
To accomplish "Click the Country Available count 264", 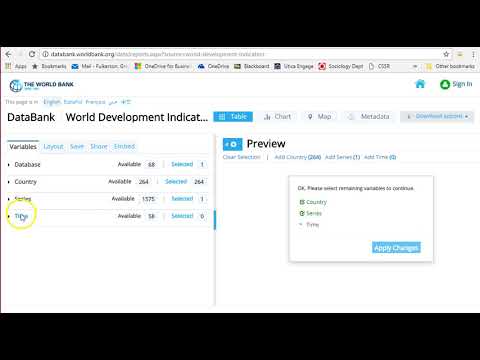I will click(144, 182).
